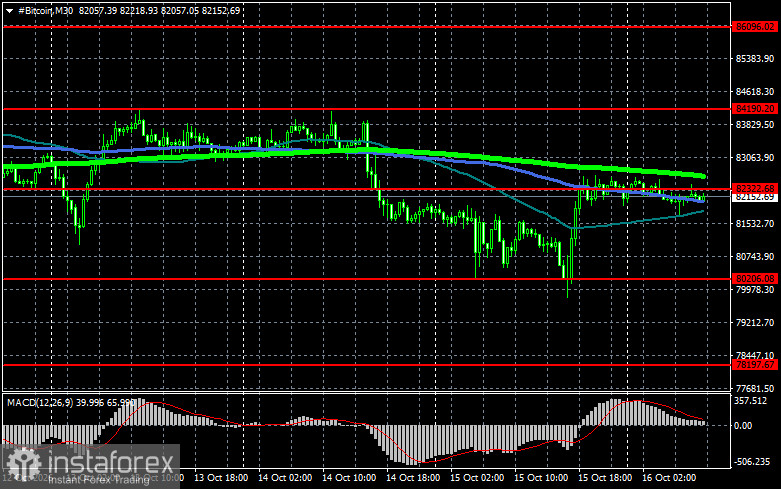This screenshot has height=489, width=781.
Task: Click the MACD zero level 0.00
Action: [x=743, y=426]
